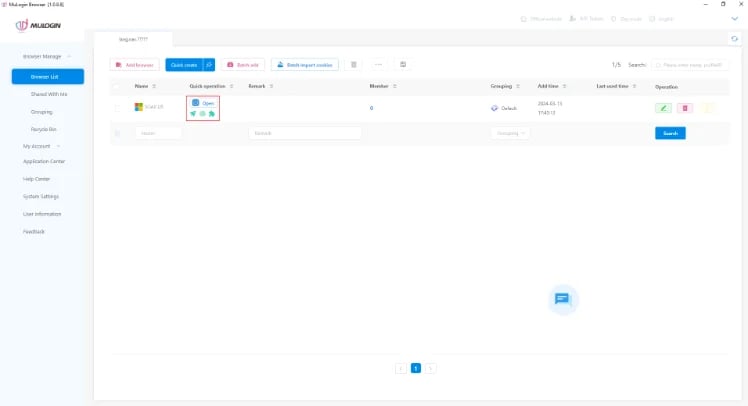This screenshot has height=406, width=748.
Task: Open the Grouping filter dropdown
Action: pos(510,133)
